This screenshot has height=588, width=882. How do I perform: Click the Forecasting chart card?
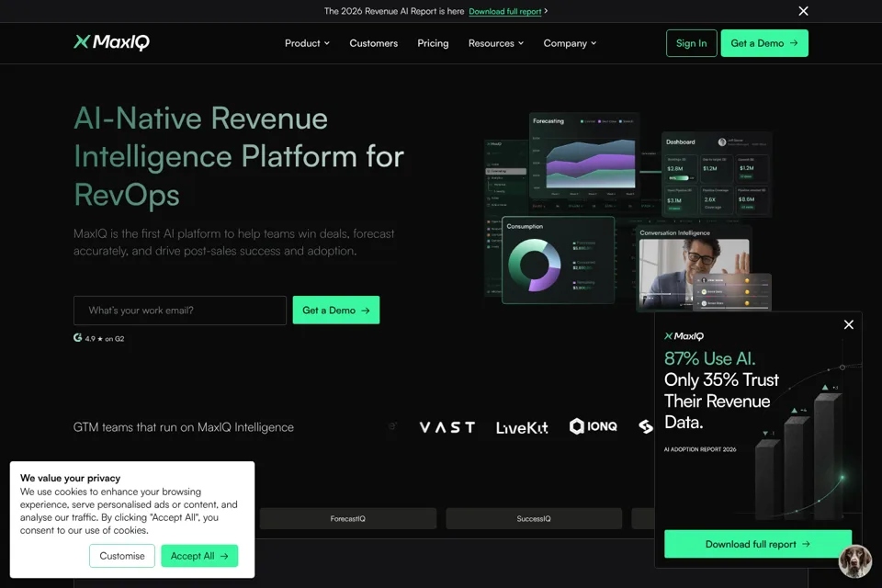pyautogui.click(x=584, y=156)
